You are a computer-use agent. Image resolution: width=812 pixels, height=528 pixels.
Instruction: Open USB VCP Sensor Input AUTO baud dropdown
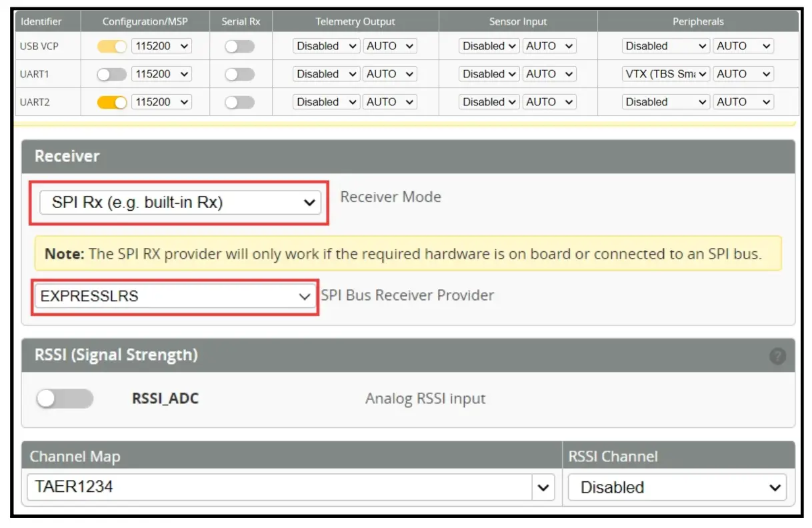pos(549,47)
